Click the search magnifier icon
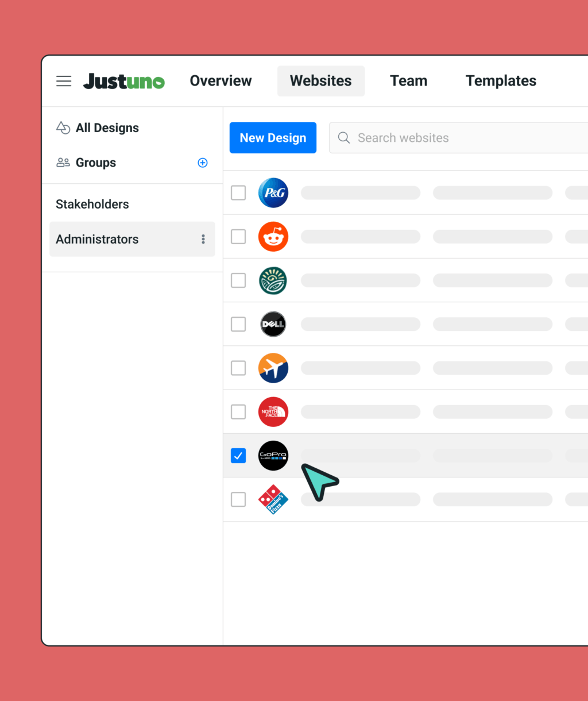Viewport: 588px width, 701px height. coord(344,137)
